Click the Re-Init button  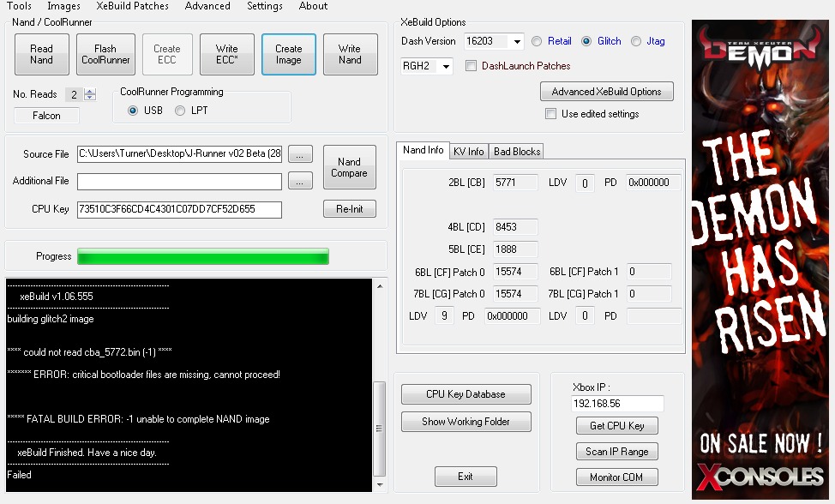pos(349,209)
